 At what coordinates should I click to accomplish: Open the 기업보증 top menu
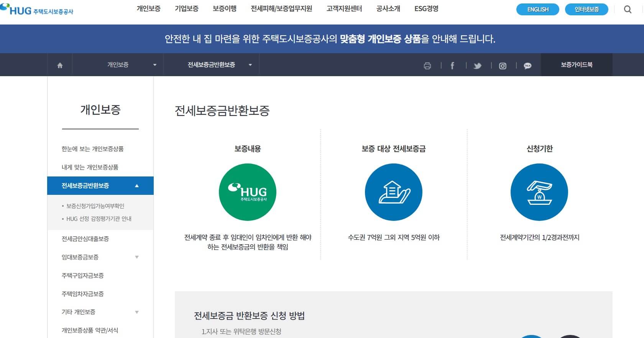[x=187, y=8]
